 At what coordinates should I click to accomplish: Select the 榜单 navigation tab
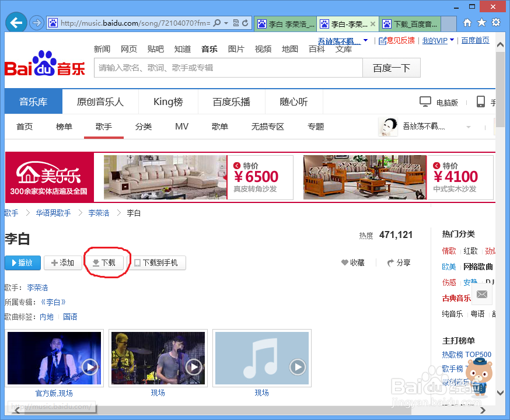click(64, 126)
